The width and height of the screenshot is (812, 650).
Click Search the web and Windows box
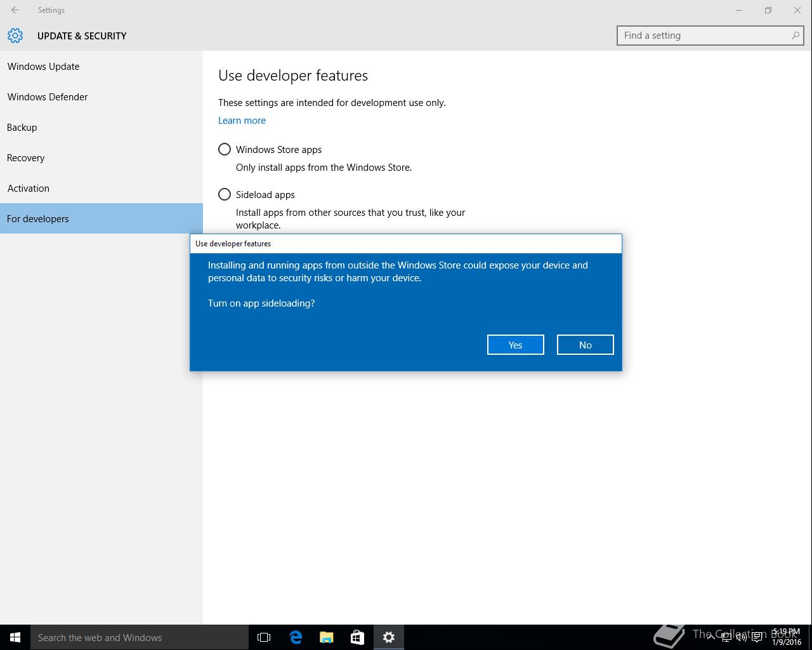(x=140, y=637)
